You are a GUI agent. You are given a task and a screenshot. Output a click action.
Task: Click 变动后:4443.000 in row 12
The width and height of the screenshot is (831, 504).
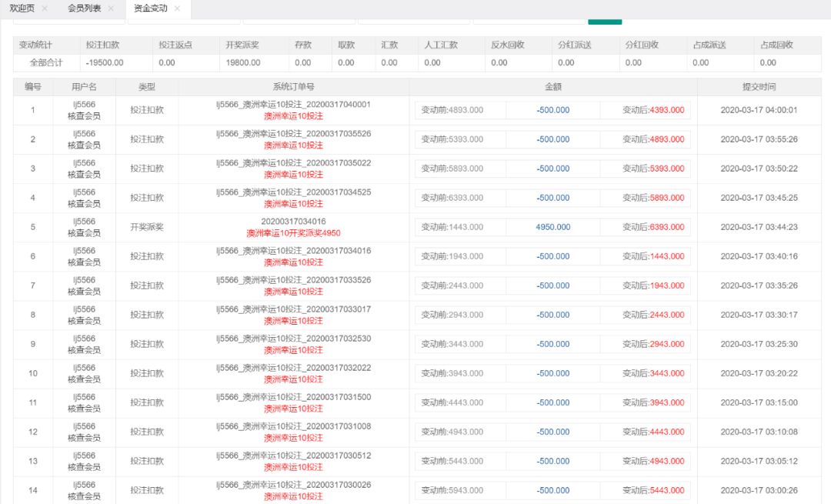[653, 432]
